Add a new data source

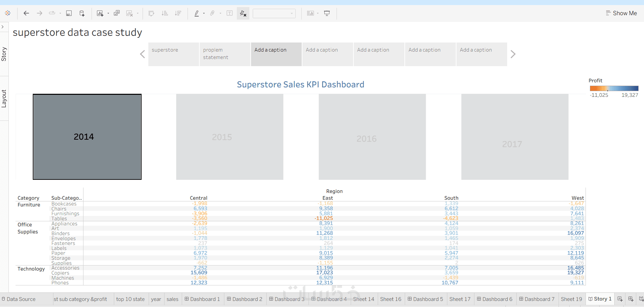(x=82, y=13)
